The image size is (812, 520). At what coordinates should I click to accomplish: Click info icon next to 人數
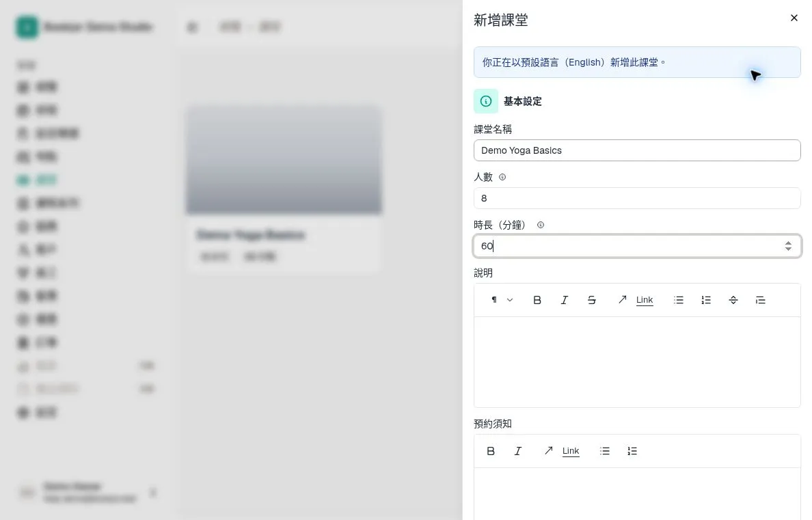(502, 177)
